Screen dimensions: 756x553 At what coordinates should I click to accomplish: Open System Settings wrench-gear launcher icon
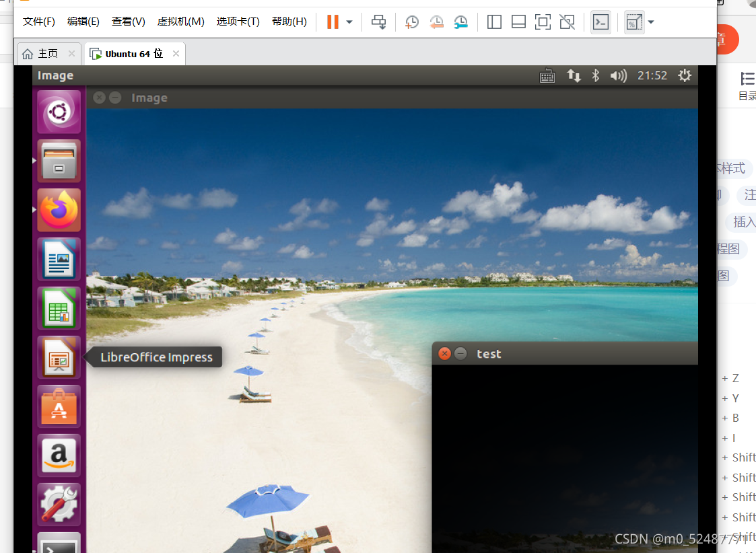59,505
